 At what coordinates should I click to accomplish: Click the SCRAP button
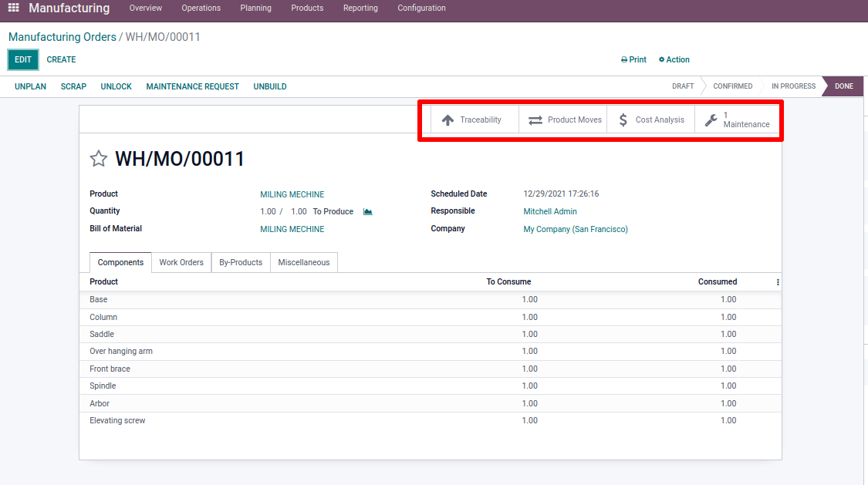pyautogui.click(x=73, y=86)
